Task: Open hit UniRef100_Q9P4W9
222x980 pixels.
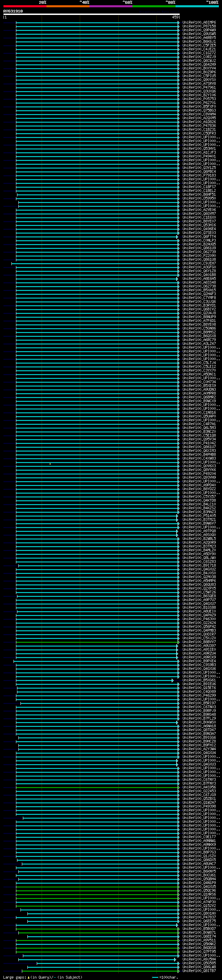Action: (x=199, y=30)
